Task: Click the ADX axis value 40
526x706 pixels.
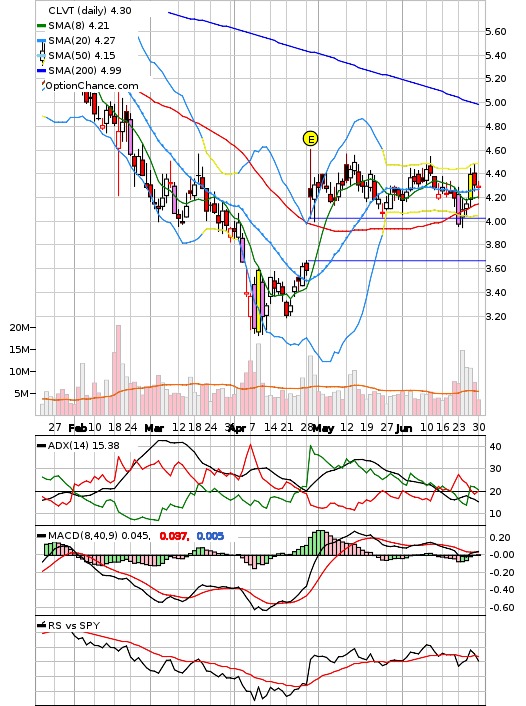Action: click(495, 447)
